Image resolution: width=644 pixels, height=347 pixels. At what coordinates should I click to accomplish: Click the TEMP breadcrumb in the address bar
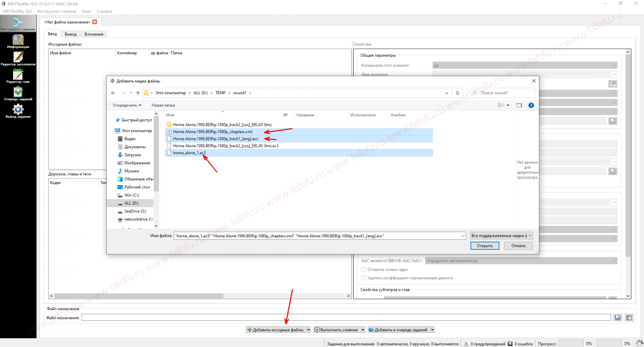(x=220, y=93)
